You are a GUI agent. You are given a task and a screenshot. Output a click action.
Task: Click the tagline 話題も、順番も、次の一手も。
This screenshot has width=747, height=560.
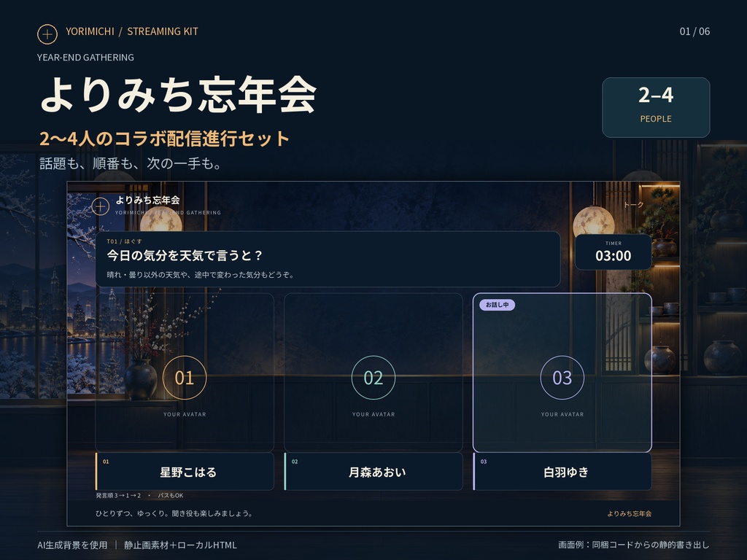coord(131,163)
